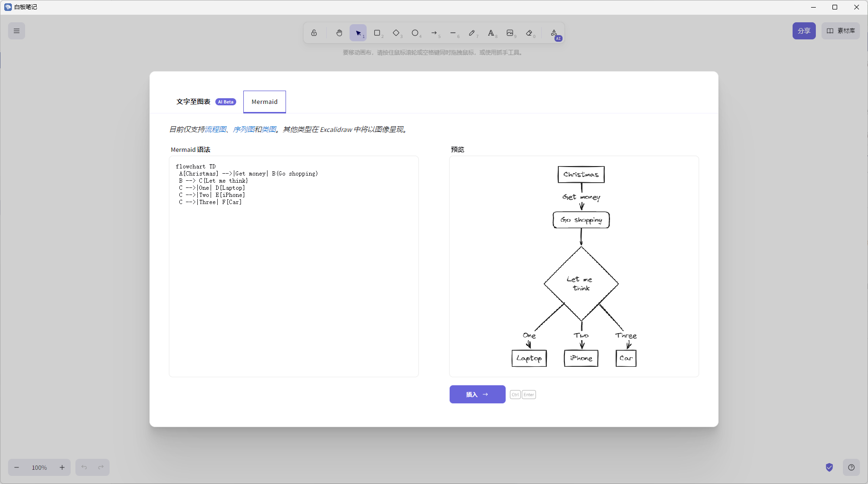Image resolution: width=868 pixels, height=484 pixels.
Task: Open the 素材库 library panel
Action: 840,31
